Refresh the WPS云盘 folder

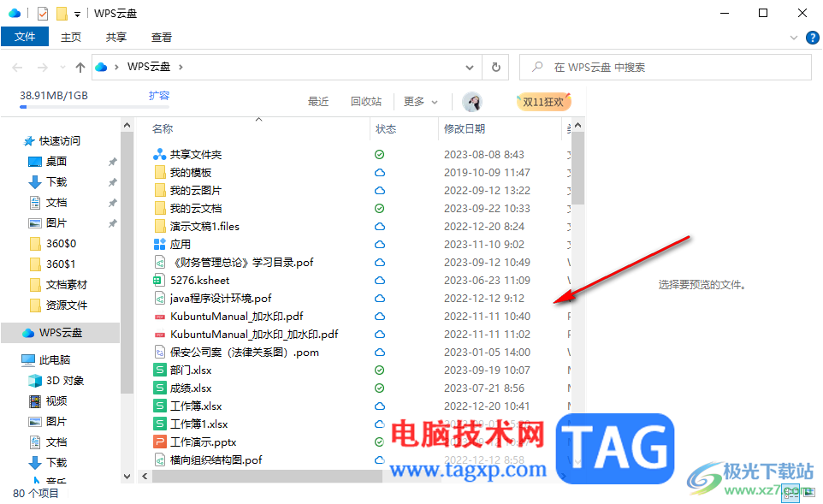click(495, 68)
